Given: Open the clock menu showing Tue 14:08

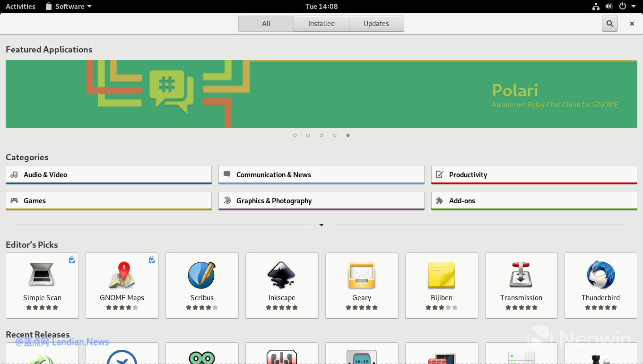Looking at the screenshot, I should [x=321, y=7].
